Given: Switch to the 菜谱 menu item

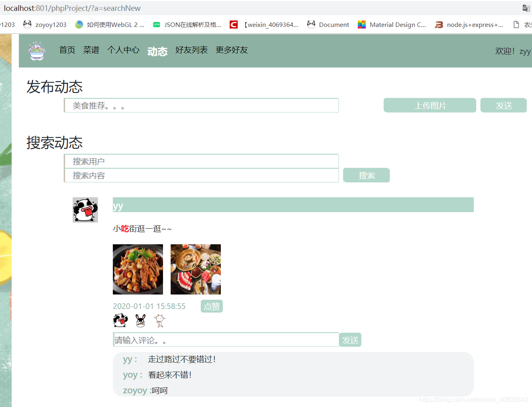Looking at the screenshot, I should click(x=91, y=50).
